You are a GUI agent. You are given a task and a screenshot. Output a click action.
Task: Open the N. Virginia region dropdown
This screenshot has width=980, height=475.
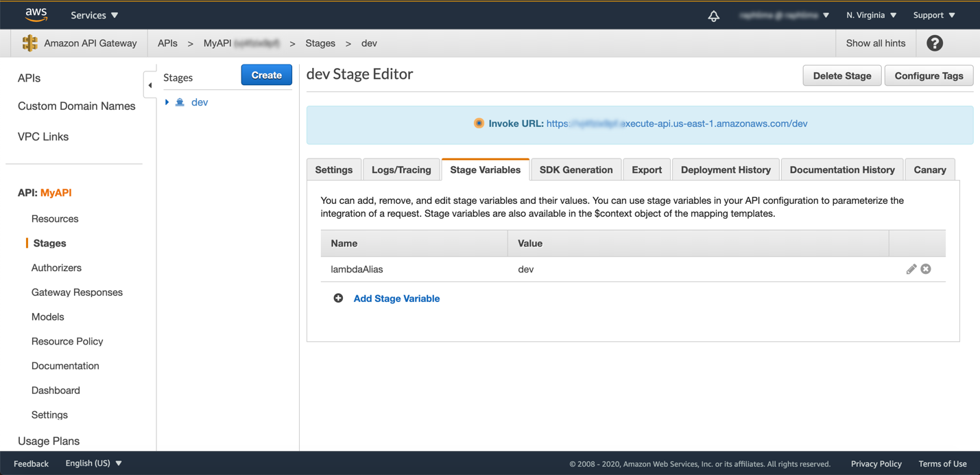tap(871, 15)
